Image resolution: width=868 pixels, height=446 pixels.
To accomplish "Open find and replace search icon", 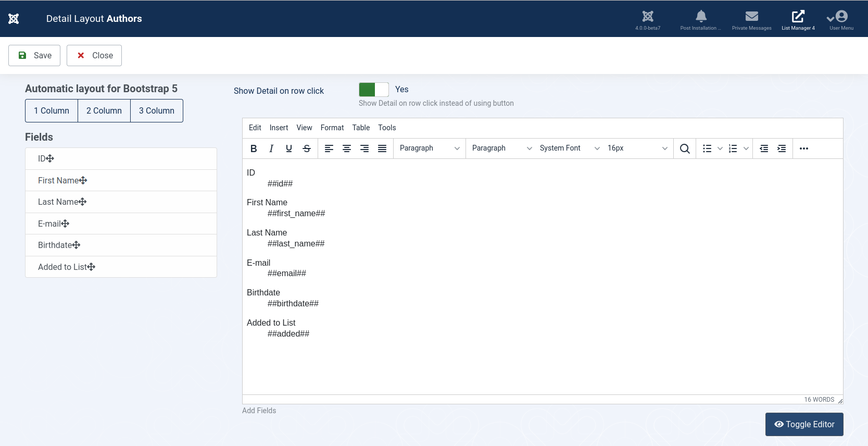I will coord(685,148).
